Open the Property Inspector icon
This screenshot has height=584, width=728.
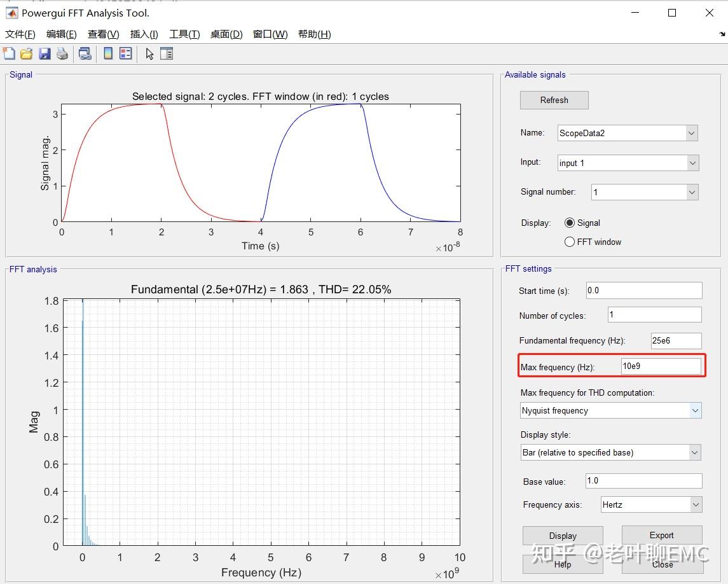(x=167, y=54)
